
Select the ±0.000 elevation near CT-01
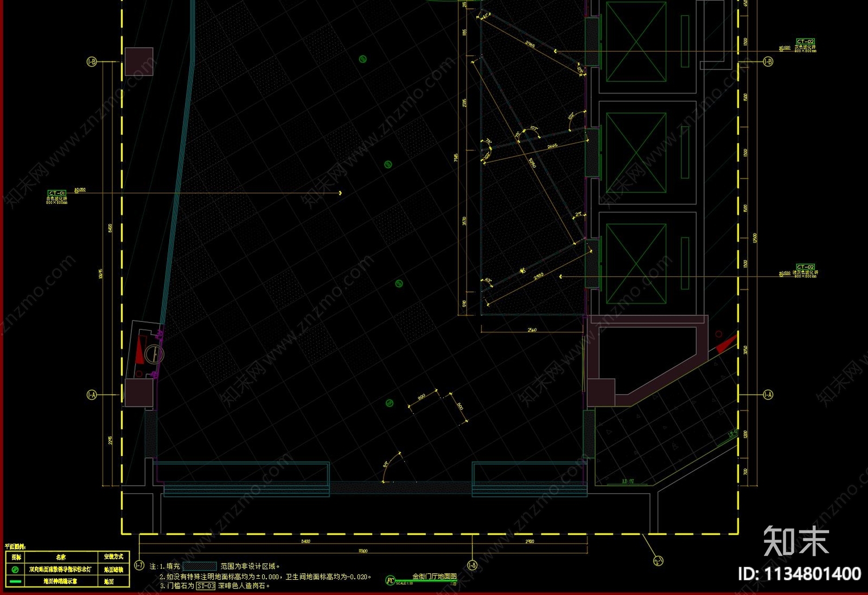pyautogui.click(x=80, y=190)
